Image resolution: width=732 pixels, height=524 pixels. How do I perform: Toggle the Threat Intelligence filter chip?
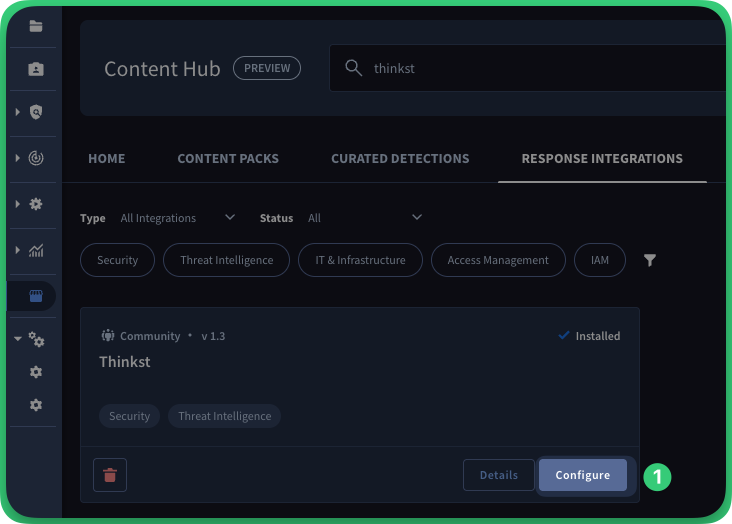pyautogui.click(x=226, y=260)
